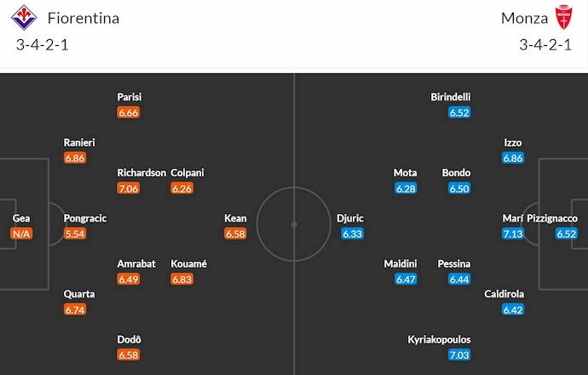Viewport: 588px width, 375px height.
Task: Click the Fiorentina club crest icon
Action: 28,17
